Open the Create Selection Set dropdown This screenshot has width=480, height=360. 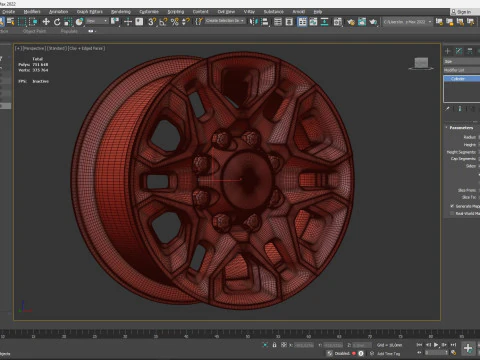pyautogui.click(x=225, y=21)
